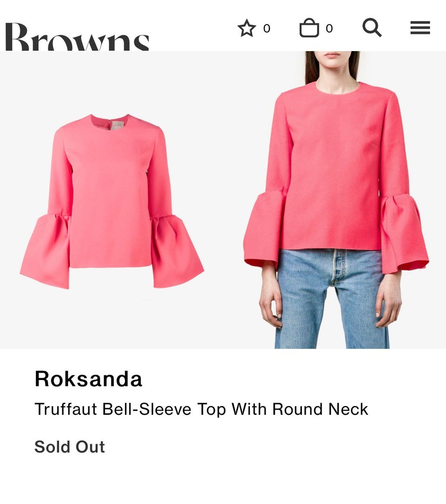The image size is (446, 504).
Task: Select the Truffaut Bell-Sleeve Top title
Action: click(201, 409)
